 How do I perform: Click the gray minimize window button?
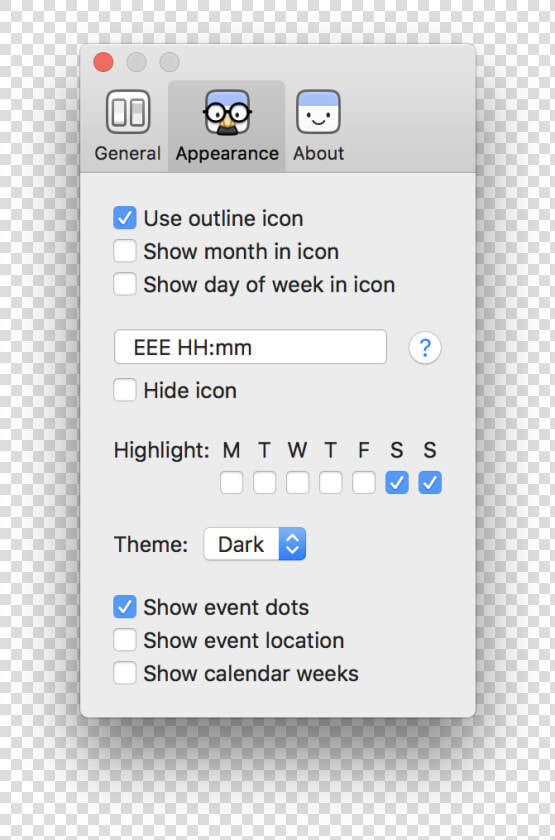point(137,62)
